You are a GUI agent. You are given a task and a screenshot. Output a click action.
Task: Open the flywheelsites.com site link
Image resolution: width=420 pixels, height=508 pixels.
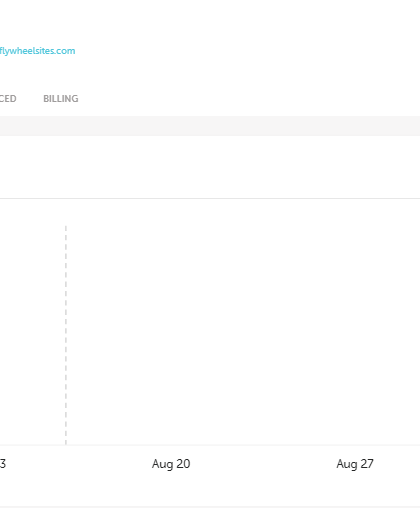pos(37,51)
